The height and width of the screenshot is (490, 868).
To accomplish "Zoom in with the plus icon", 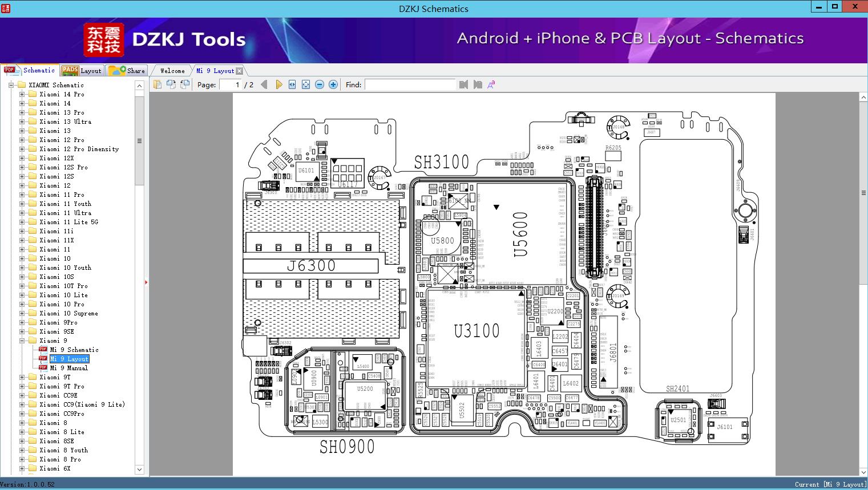I will pyautogui.click(x=333, y=84).
